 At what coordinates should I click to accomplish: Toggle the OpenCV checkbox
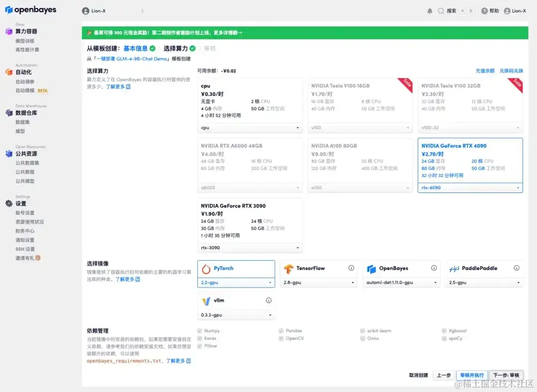click(x=281, y=339)
